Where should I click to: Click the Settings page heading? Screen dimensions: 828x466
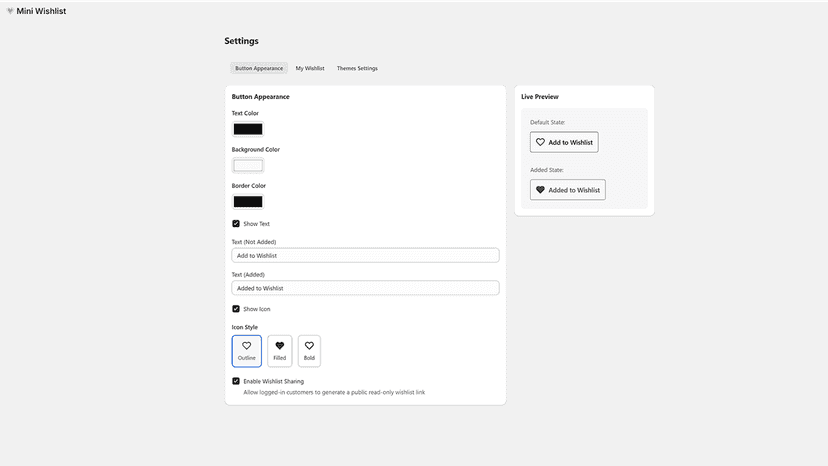[x=241, y=41]
